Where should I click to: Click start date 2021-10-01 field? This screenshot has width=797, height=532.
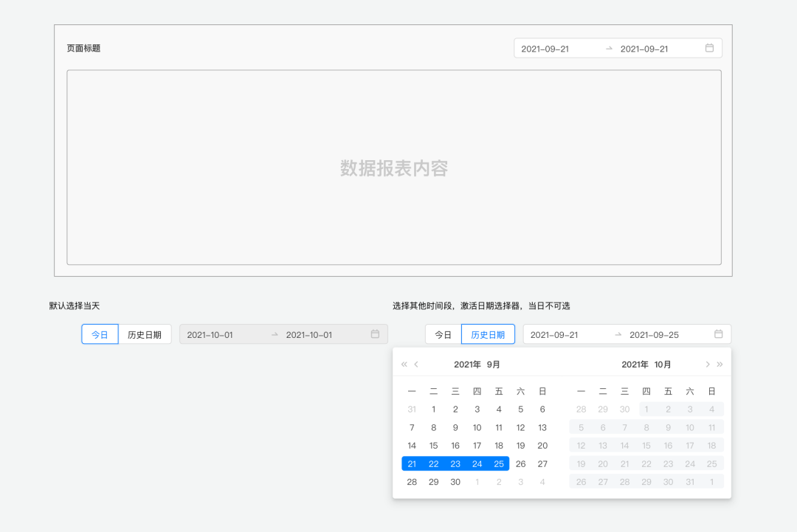[210, 335]
